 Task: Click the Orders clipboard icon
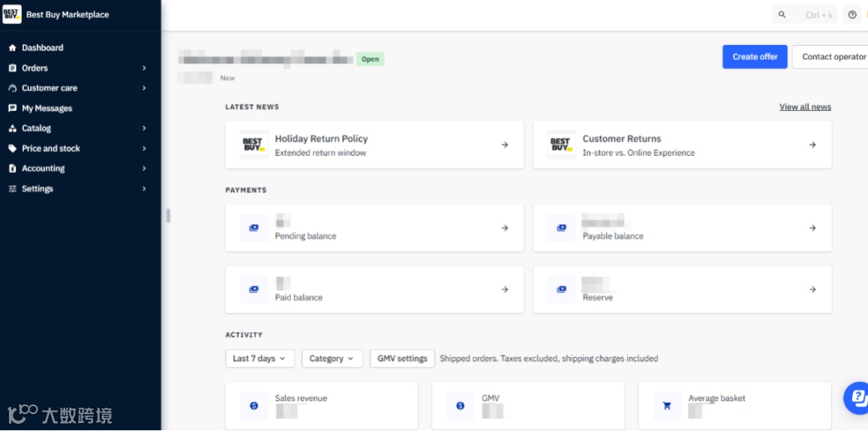pyautogui.click(x=12, y=68)
